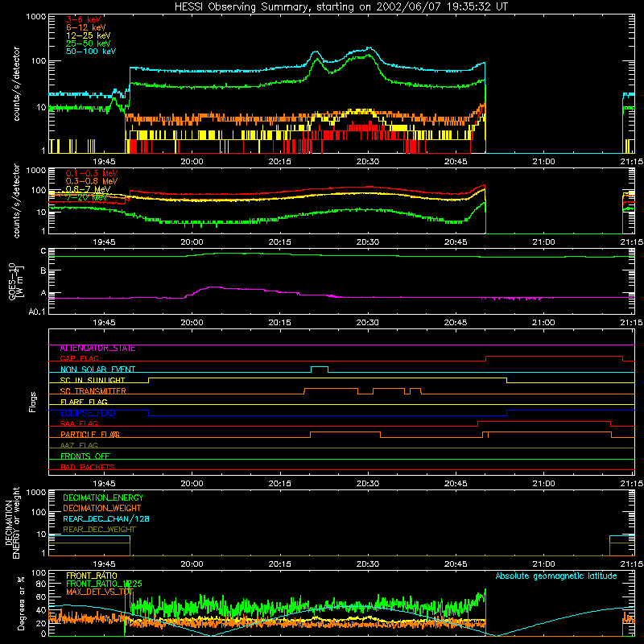The height and width of the screenshot is (644, 644).
Task: Click the 0.8-7 MeV legend label
Action: tap(88, 189)
